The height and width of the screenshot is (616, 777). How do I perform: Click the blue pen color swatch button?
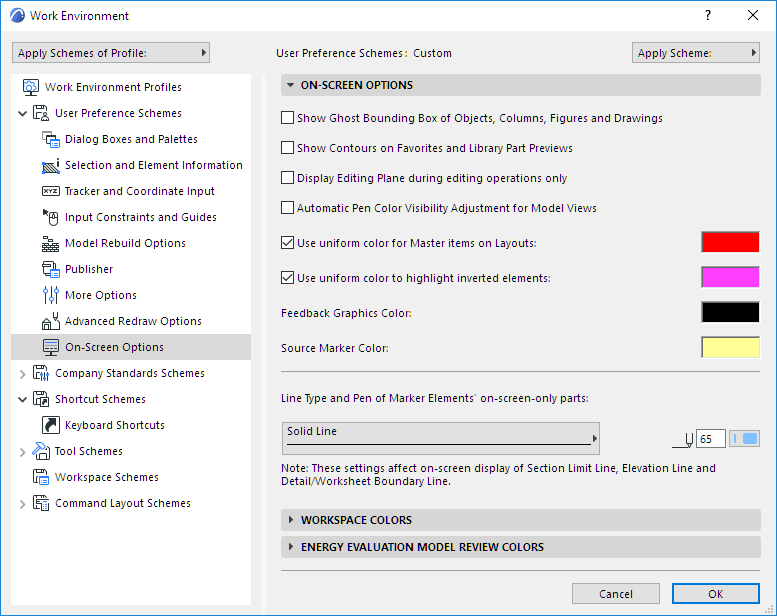coord(744,439)
